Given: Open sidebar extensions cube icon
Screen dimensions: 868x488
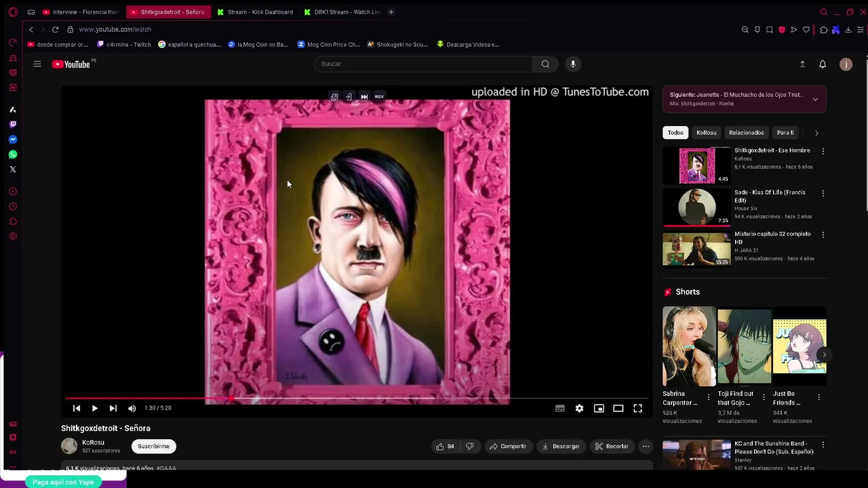Looking at the screenshot, I should click(x=13, y=222).
